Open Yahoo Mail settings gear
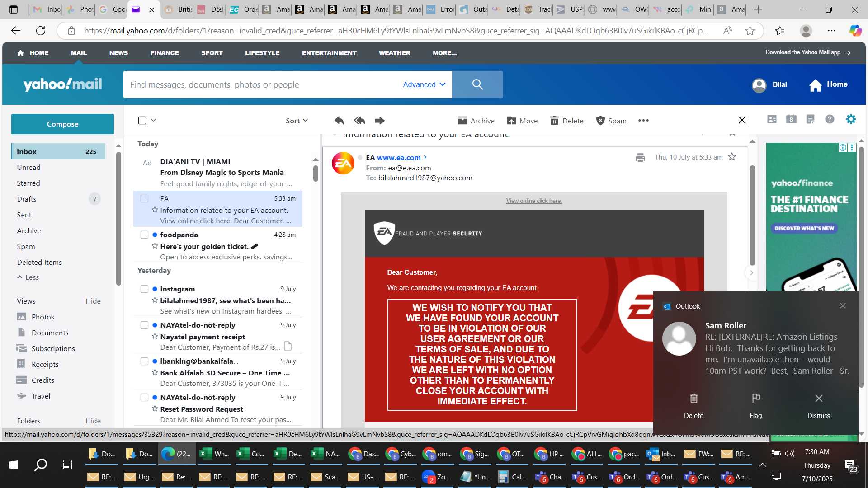This screenshot has height=488, width=868. [851, 119]
